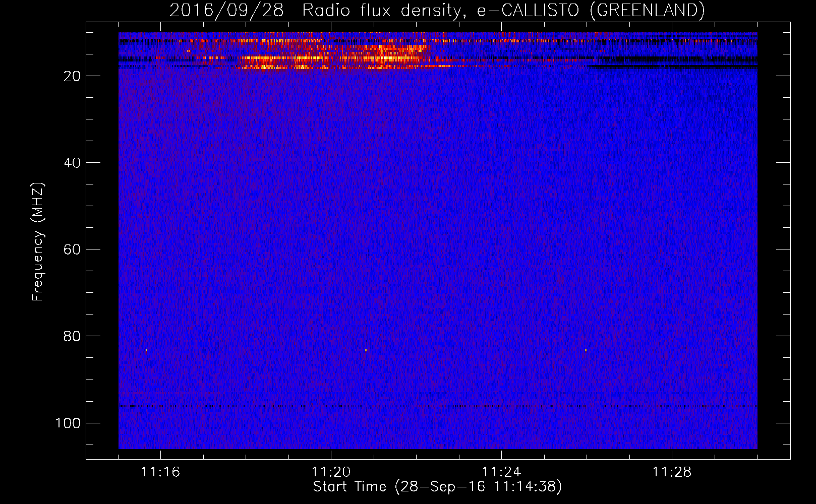Click the 80 MHz frequency tick label
Screen dimensions: 816x504
point(73,336)
